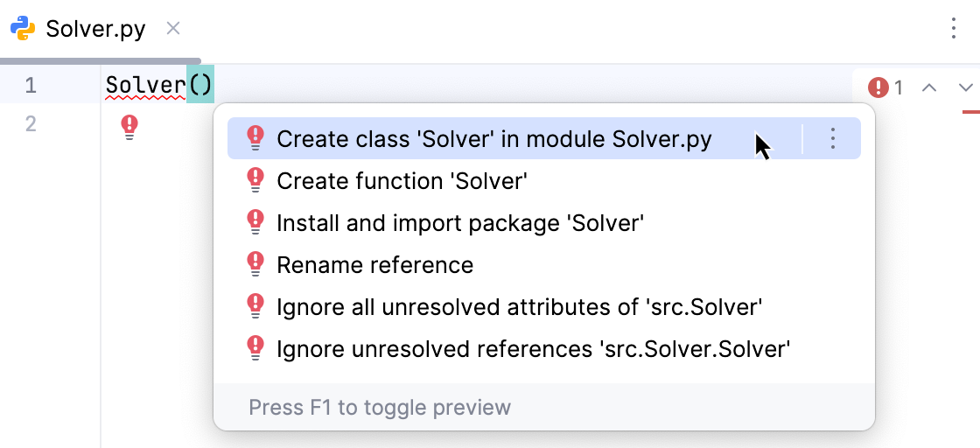
Task: Jump to previous highlighted error arrow
Action: pyautogui.click(x=930, y=87)
